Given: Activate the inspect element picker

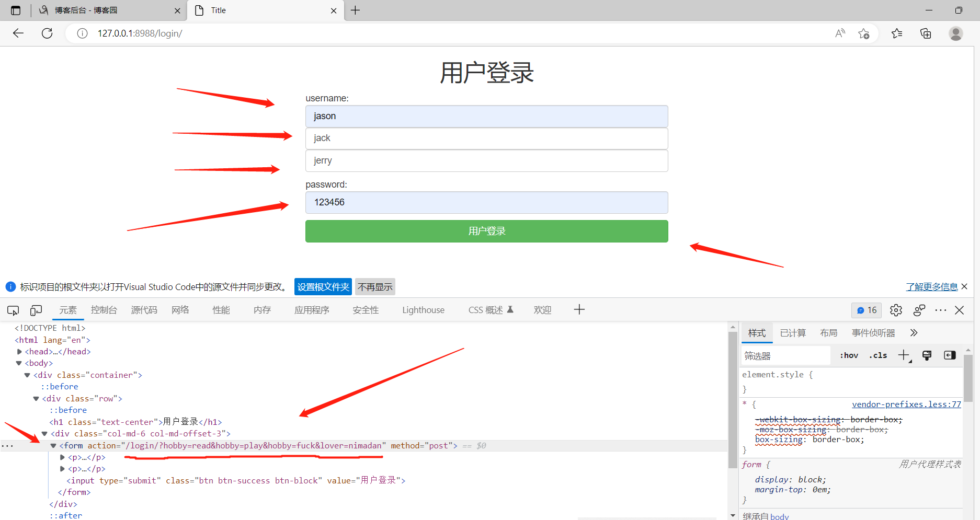Looking at the screenshot, I should coord(13,310).
